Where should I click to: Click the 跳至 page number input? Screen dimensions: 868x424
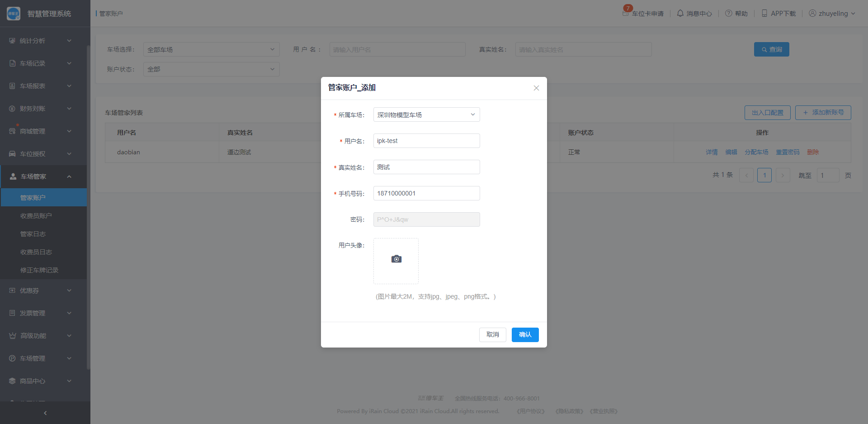[828, 175]
